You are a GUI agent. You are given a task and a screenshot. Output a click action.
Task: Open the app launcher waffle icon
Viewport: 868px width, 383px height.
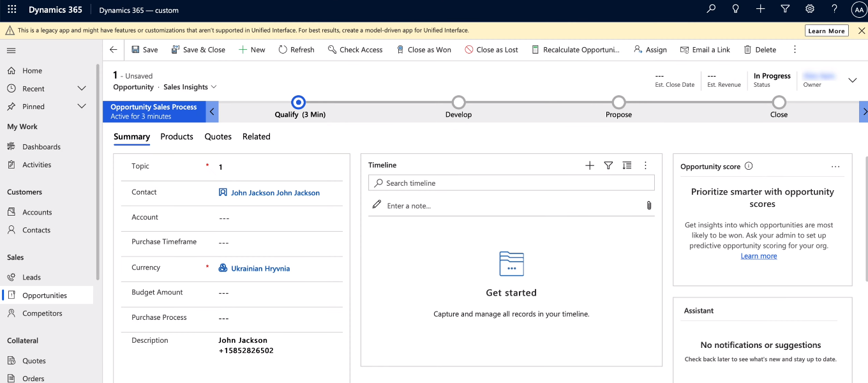(11, 10)
